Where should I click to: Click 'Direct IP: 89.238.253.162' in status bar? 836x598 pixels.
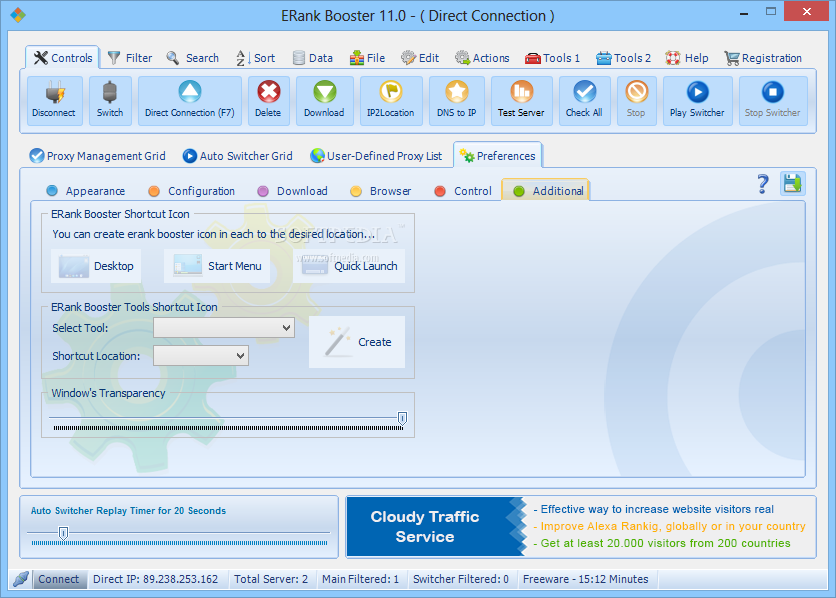pyautogui.click(x=156, y=579)
